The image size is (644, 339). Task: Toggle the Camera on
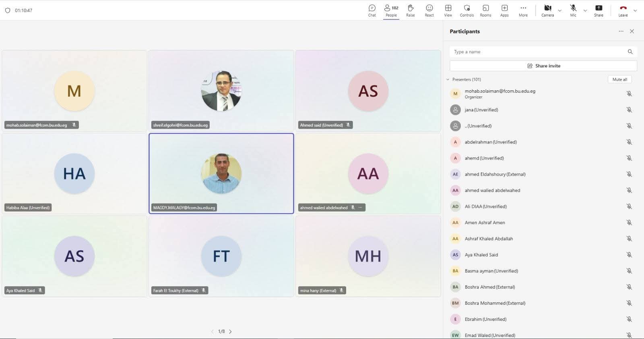pos(547,10)
